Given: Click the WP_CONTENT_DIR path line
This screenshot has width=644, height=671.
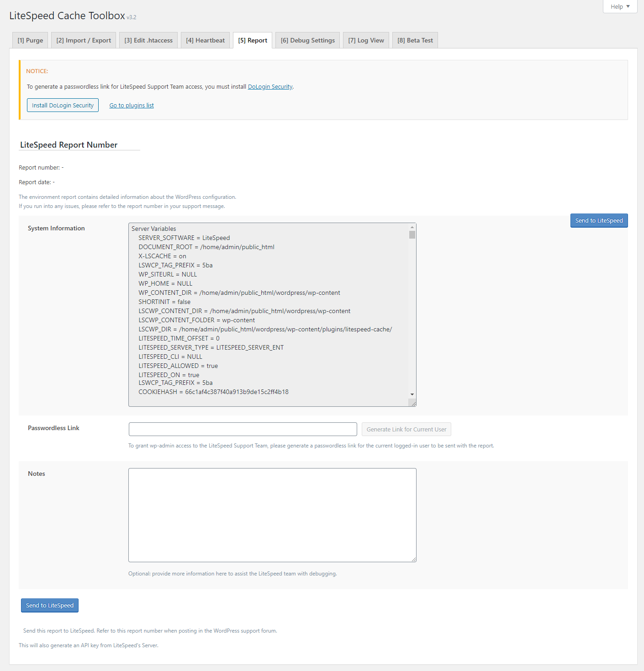Looking at the screenshot, I should [x=239, y=293].
